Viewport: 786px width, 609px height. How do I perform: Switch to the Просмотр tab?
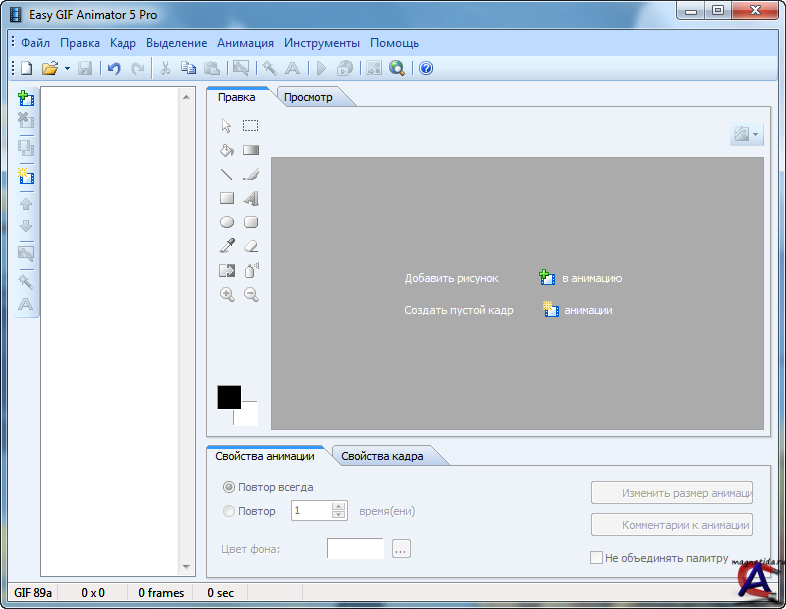point(308,97)
